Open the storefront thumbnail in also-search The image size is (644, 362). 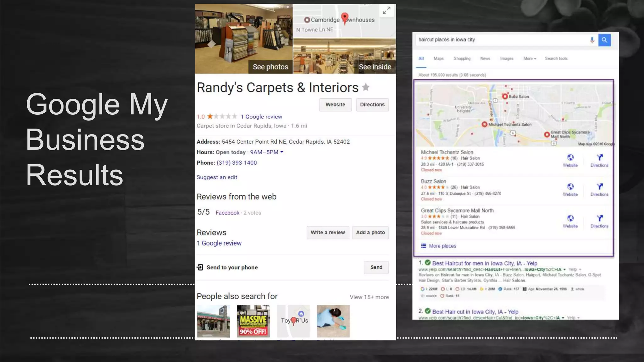tap(214, 321)
